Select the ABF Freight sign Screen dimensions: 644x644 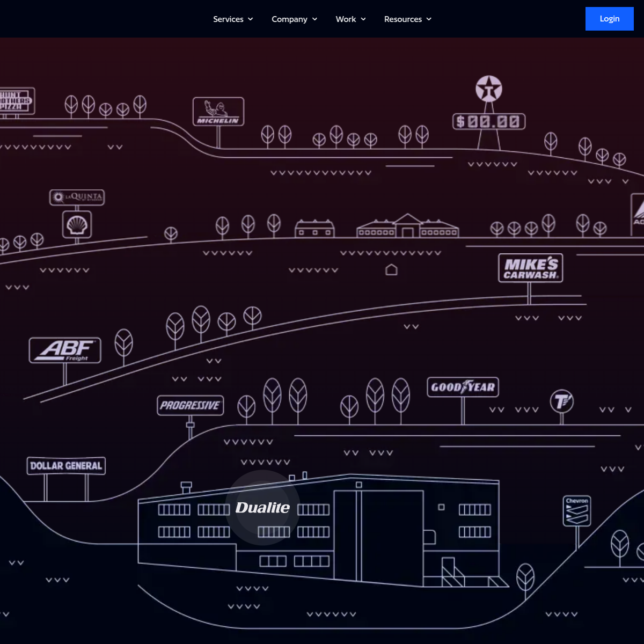tap(65, 350)
